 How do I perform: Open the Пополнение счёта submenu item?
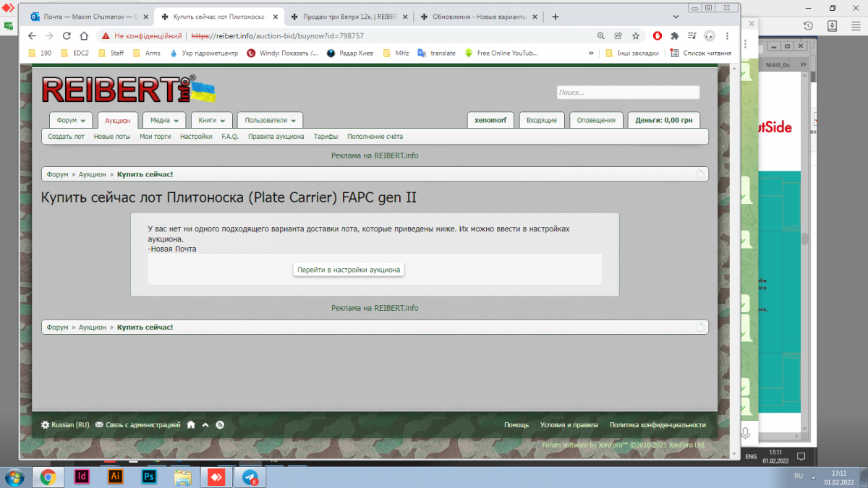[x=375, y=137]
